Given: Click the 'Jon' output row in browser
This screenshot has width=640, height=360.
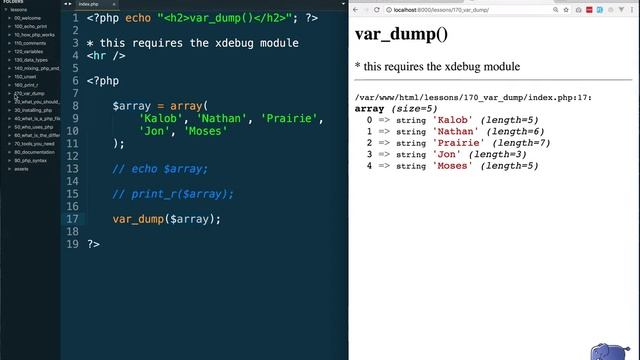Looking at the screenshot, I should point(447,155).
